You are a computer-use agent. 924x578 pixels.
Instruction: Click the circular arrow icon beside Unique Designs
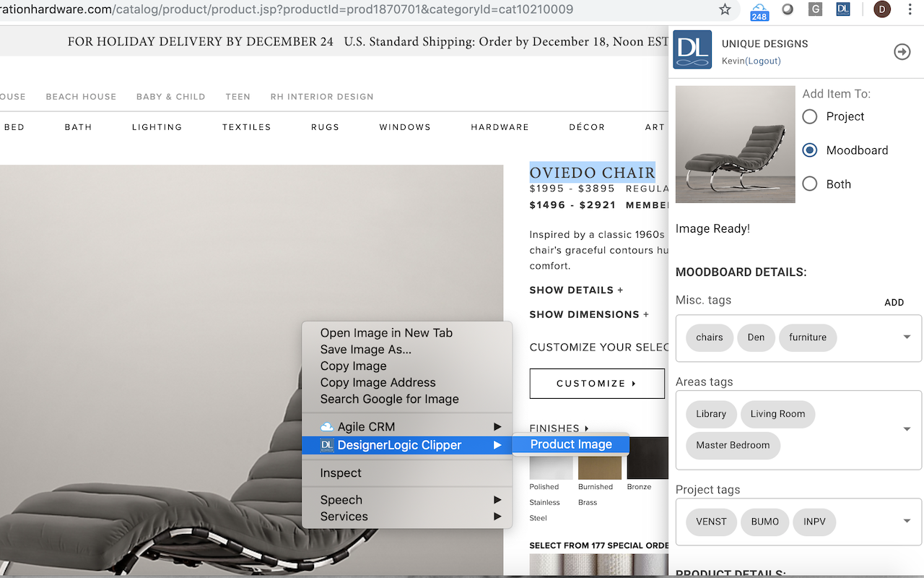tap(902, 52)
